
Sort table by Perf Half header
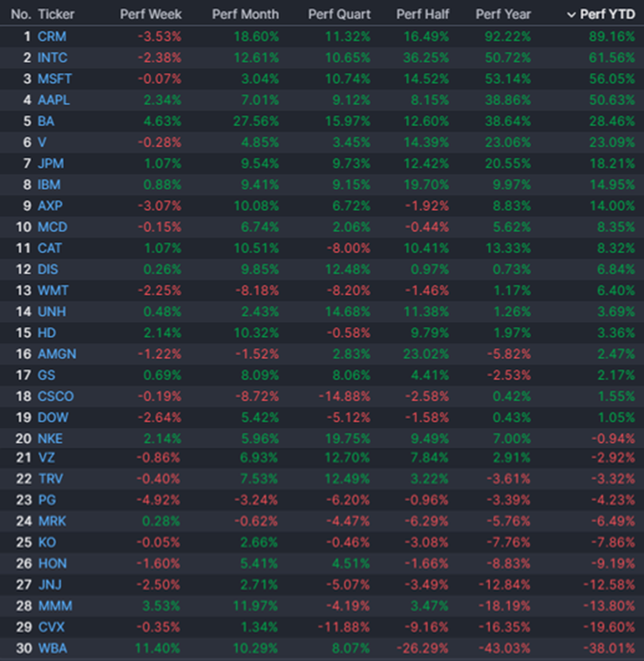pos(423,14)
